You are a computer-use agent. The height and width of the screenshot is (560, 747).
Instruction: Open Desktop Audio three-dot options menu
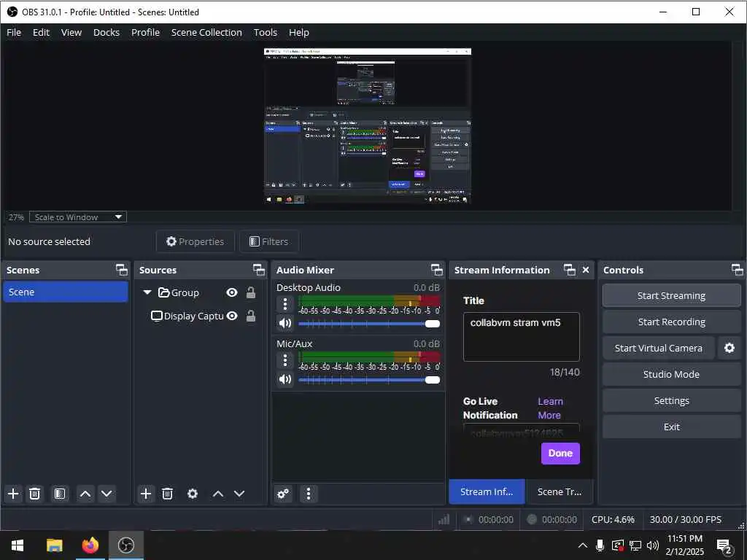pyautogui.click(x=285, y=304)
